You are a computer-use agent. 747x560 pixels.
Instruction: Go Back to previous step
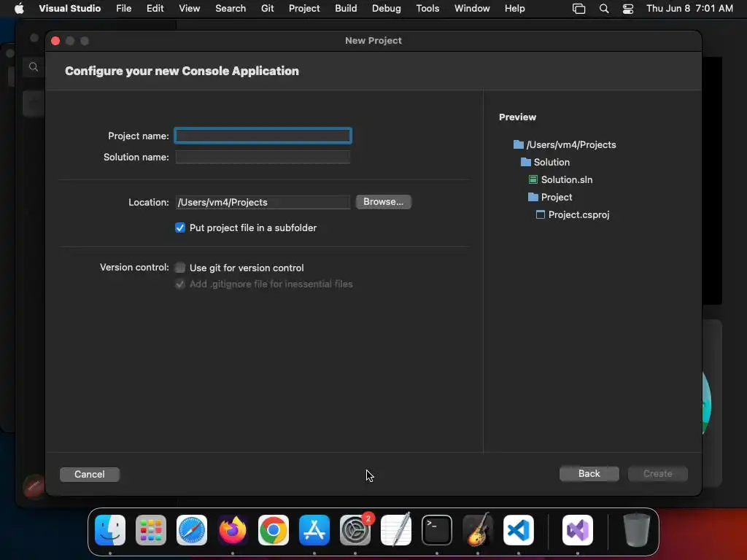point(589,474)
